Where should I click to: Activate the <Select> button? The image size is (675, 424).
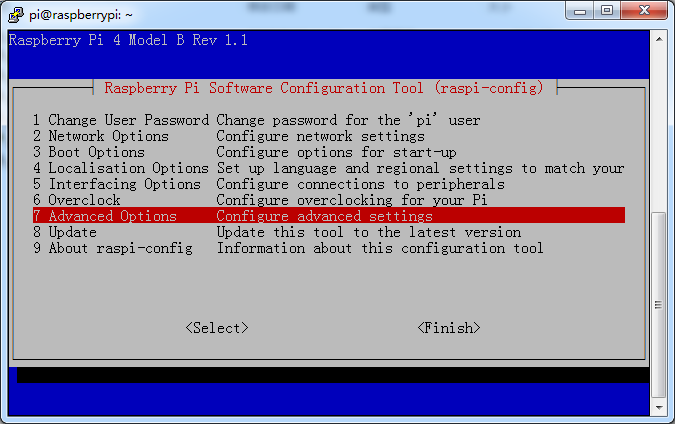[217, 328]
